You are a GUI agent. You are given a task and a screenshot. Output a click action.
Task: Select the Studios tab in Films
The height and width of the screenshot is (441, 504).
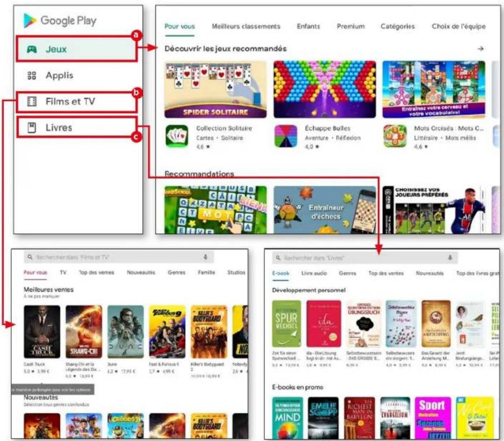(236, 272)
